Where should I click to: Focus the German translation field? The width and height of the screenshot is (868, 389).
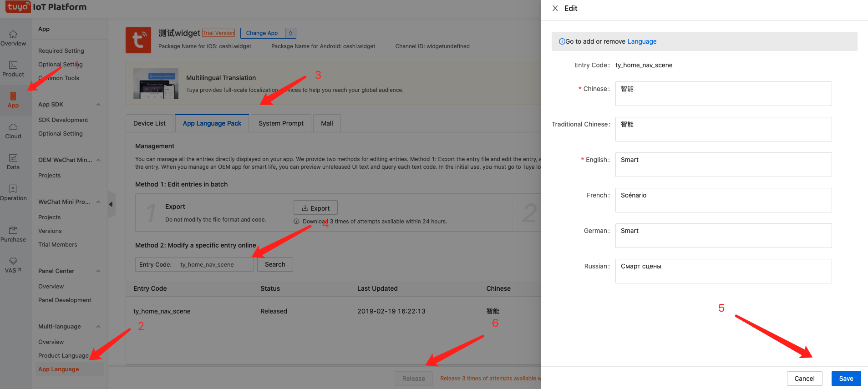(x=723, y=236)
